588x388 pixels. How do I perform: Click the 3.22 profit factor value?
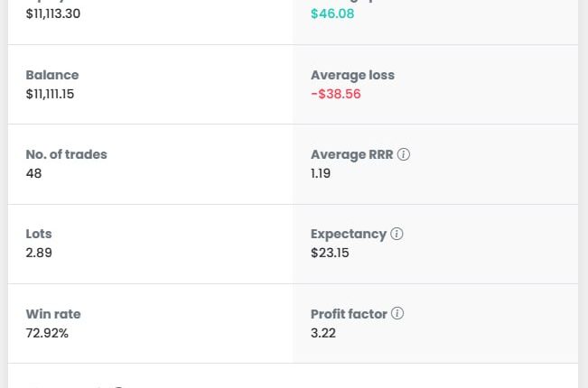(x=323, y=333)
